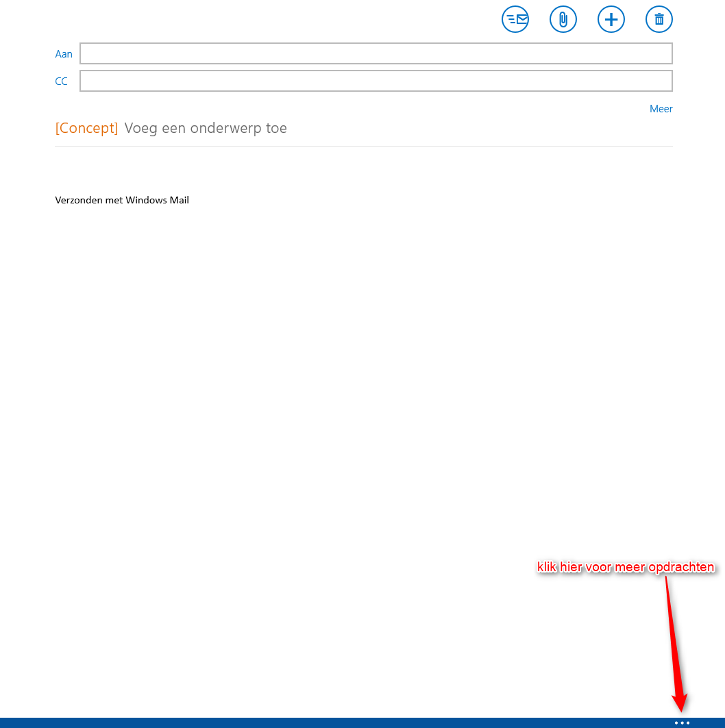Select the CC label to pick contacts
The width and height of the screenshot is (725, 728).
click(x=61, y=81)
